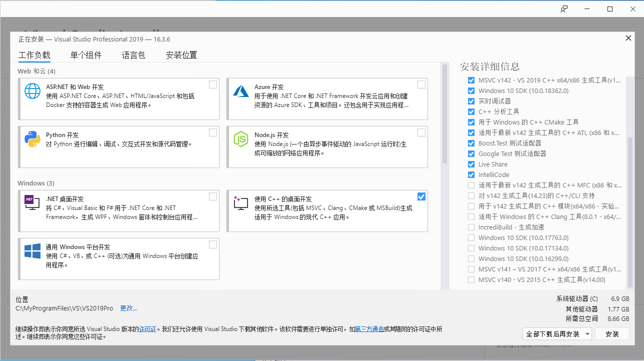Open the 许可证 license link
The image size is (644, 361).
[x=148, y=329]
